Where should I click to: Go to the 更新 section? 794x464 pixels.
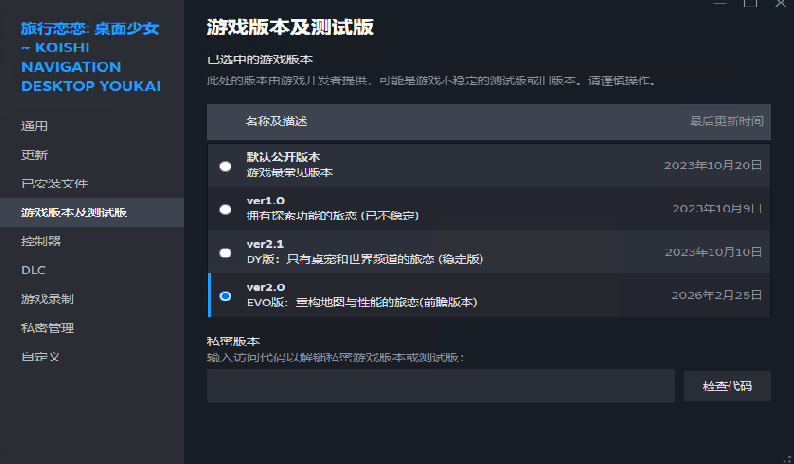tap(34, 155)
